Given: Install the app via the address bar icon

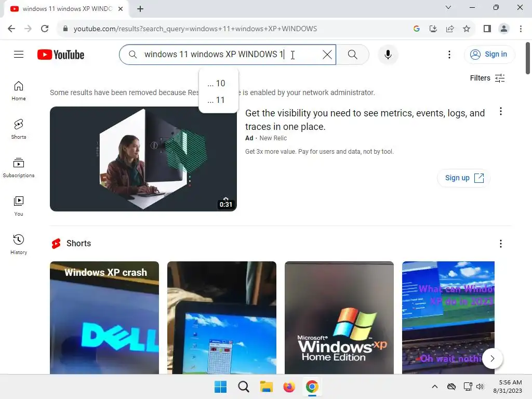Looking at the screenshot, I should pyautogui.click(x=433, y=29).
